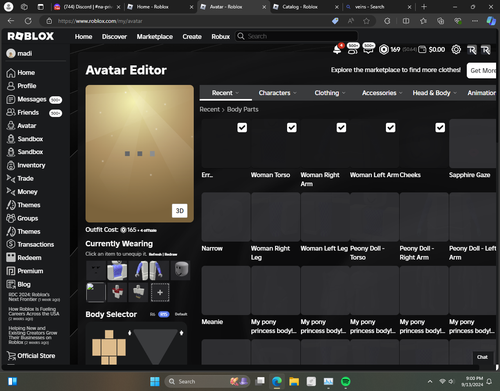The height and width of the screenshot is (391, 500).
Task: Switch avatar preview to 3D
Action: pyautogui.click(x=180, y=211)
